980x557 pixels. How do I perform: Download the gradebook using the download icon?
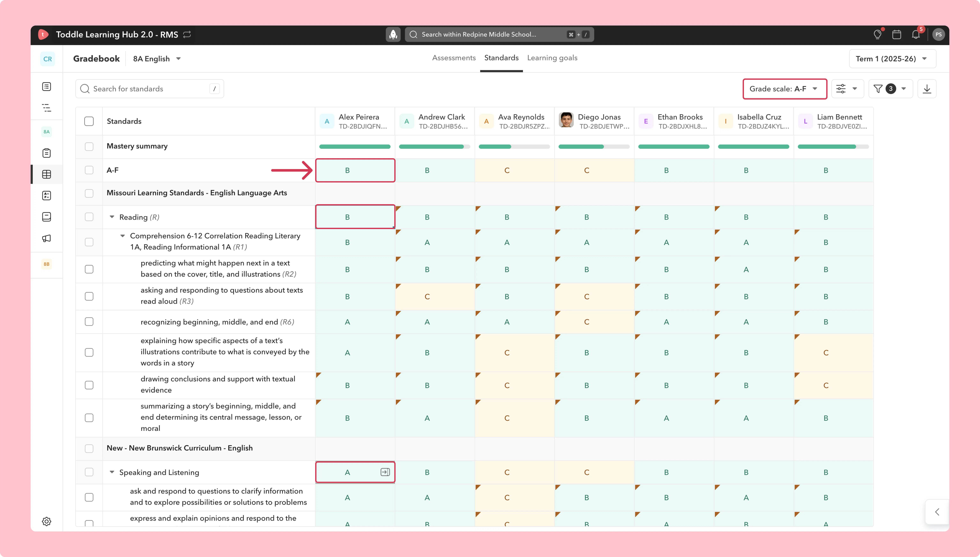pyautogui.click(x=927, y=89)
